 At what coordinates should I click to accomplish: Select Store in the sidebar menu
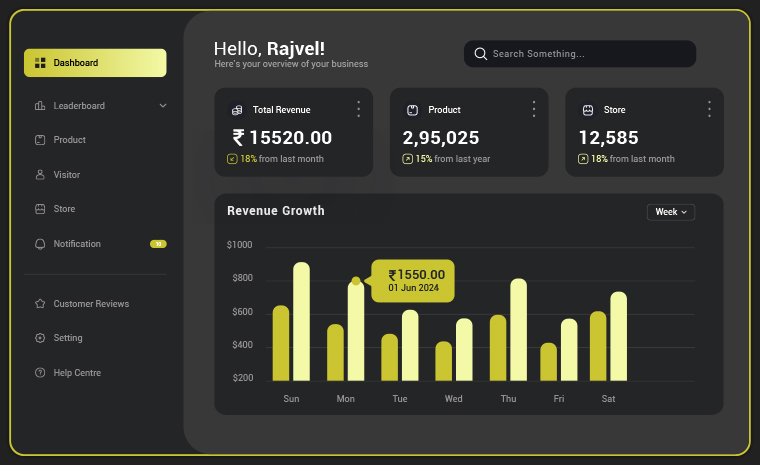[x=64, y=209]
